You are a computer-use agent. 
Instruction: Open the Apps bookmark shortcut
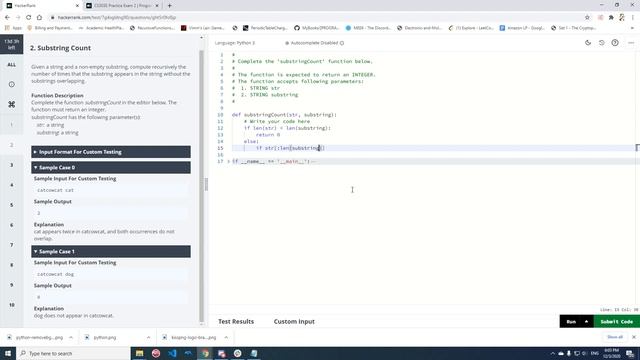pyautogui.click(x=13, y=28)
